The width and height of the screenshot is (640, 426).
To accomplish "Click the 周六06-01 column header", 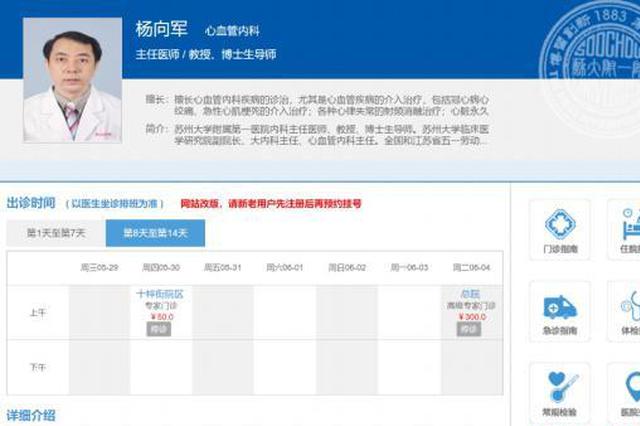I will (285, 268).
